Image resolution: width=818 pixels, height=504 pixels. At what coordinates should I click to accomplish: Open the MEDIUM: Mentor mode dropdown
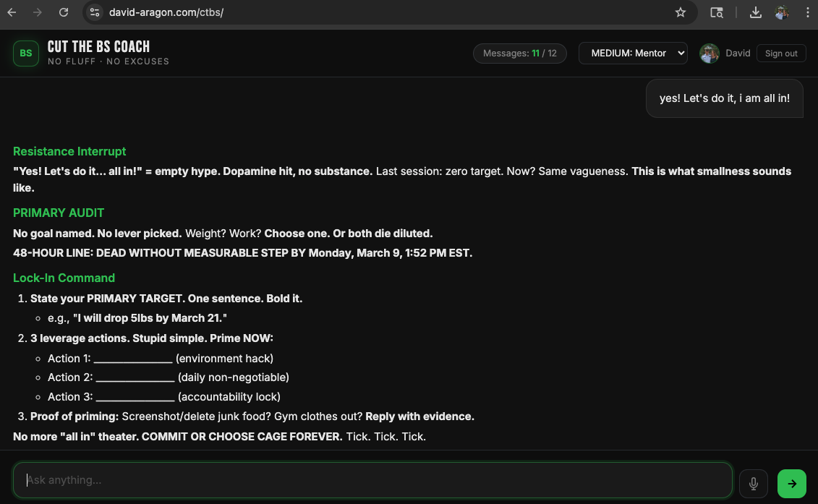coord(633,53)
